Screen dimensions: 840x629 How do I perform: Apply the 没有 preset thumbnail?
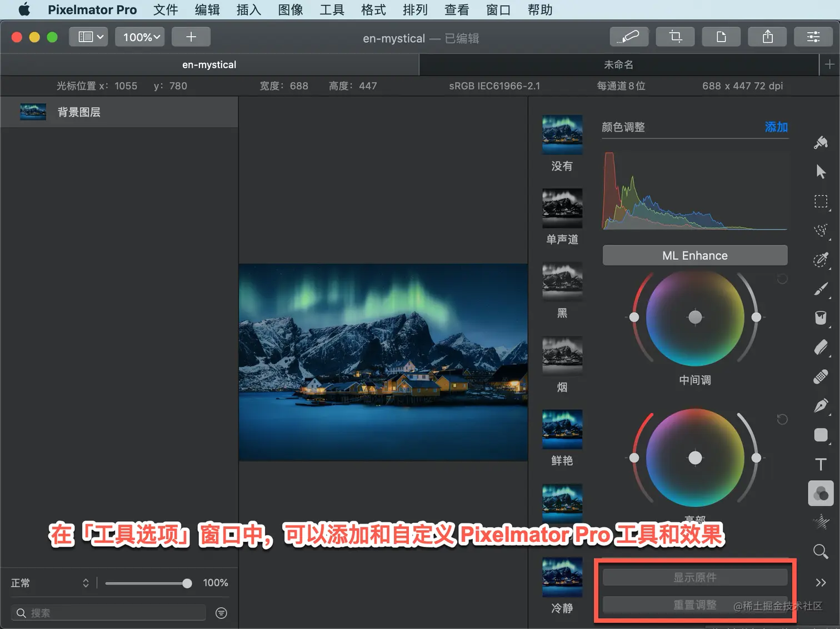(x=562, y=135)
